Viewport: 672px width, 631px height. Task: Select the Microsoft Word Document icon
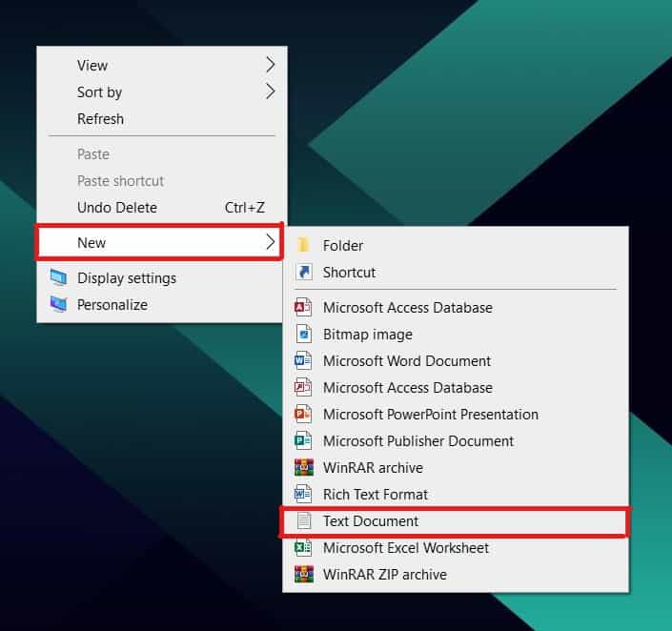point(303,360)
